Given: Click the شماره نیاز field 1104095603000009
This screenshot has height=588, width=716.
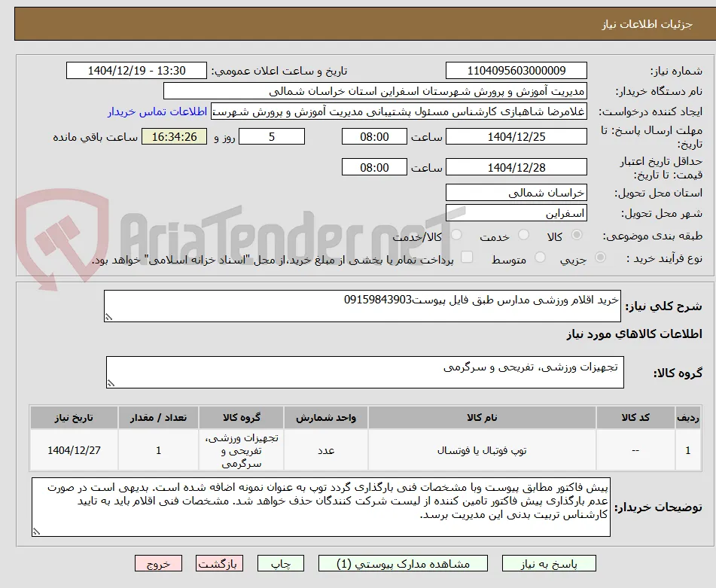Looking at the screenshot, I should 516,71.
